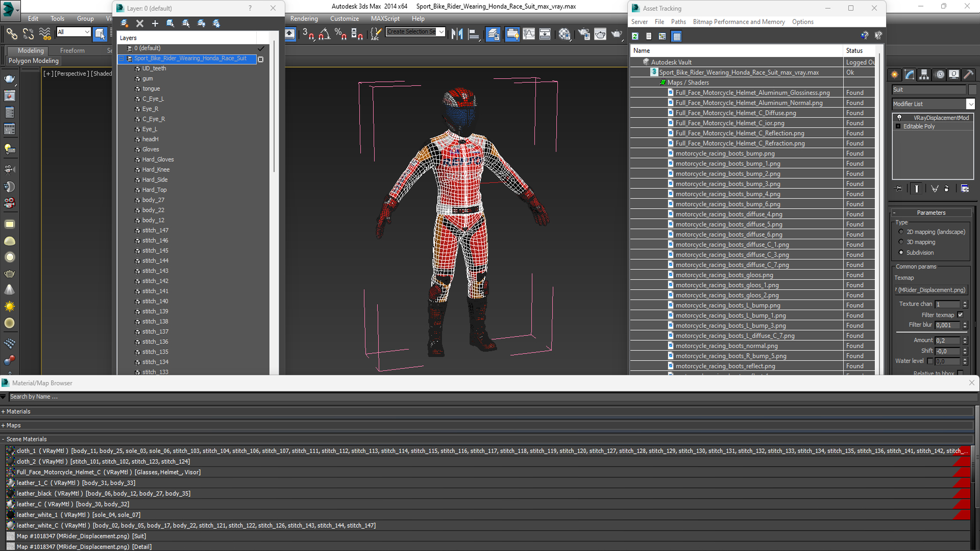
Task: Click checkmark beside 0 (default) layer
Action: 261,48
